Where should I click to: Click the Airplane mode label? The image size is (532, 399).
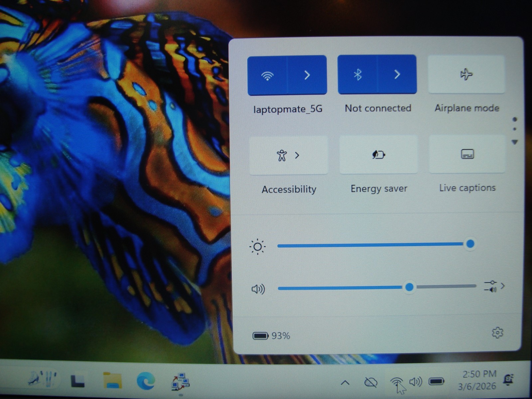point(467,108)
